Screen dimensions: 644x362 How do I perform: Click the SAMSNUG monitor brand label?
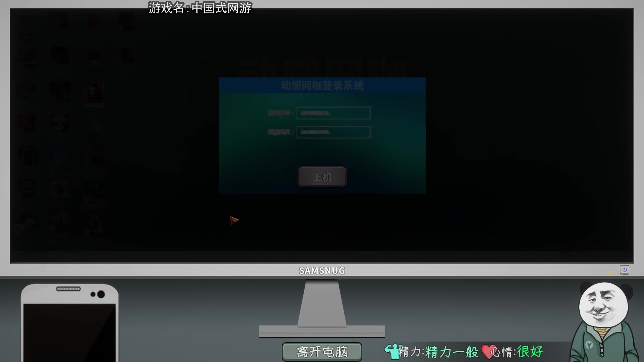pyautogui.click(x=322, y=270)
